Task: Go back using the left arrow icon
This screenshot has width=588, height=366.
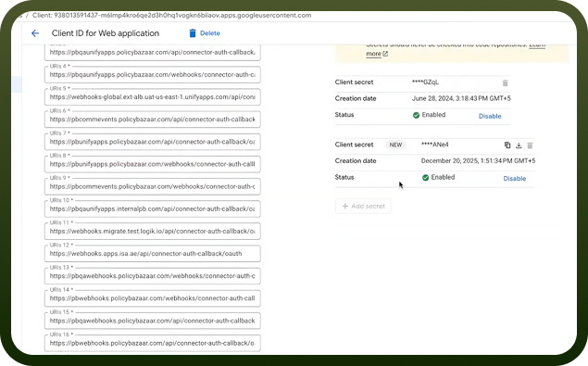Action: (x=35, y=33)
